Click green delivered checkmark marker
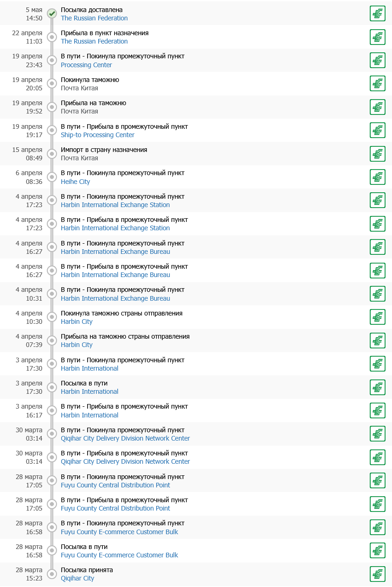The image size is (392, 587). (x=52, y=13)
